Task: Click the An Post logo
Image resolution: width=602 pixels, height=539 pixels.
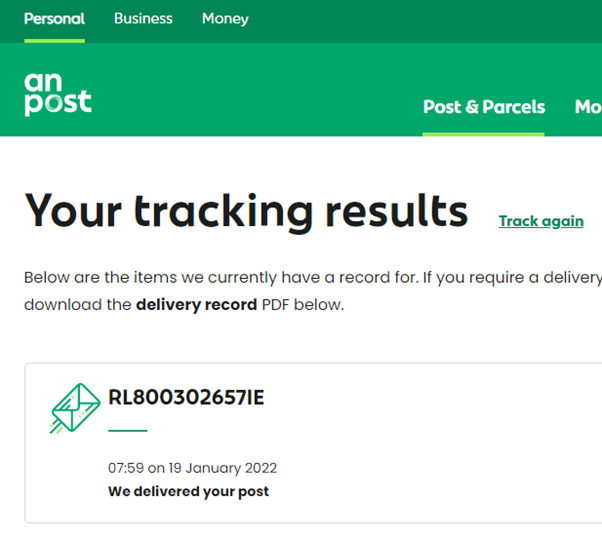Action: point(58,92)
